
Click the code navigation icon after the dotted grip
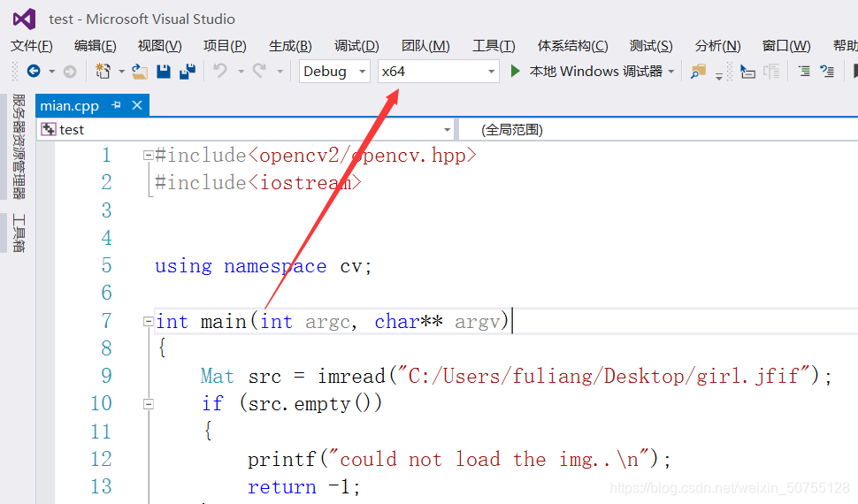[x=747, y=72]
